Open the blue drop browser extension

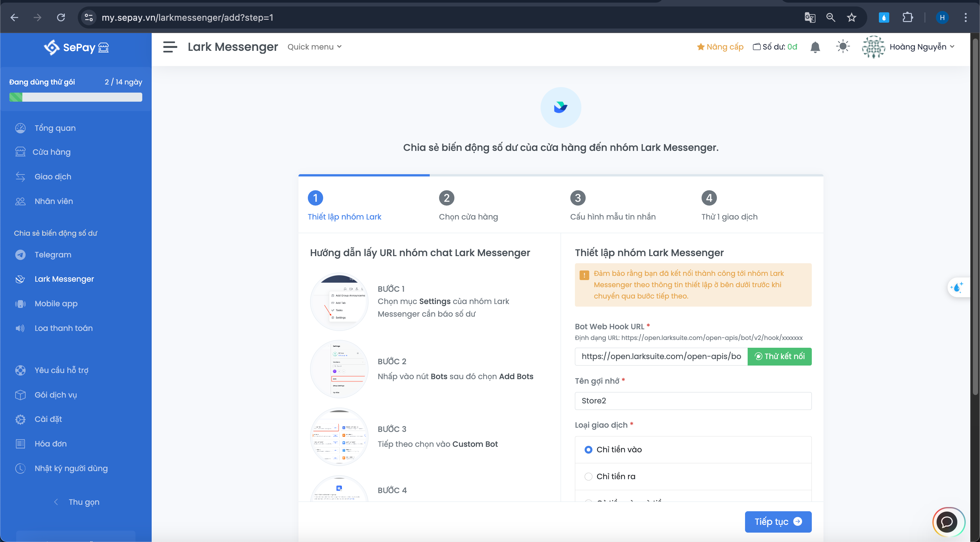pyautogui.click(x=884, y=17)
